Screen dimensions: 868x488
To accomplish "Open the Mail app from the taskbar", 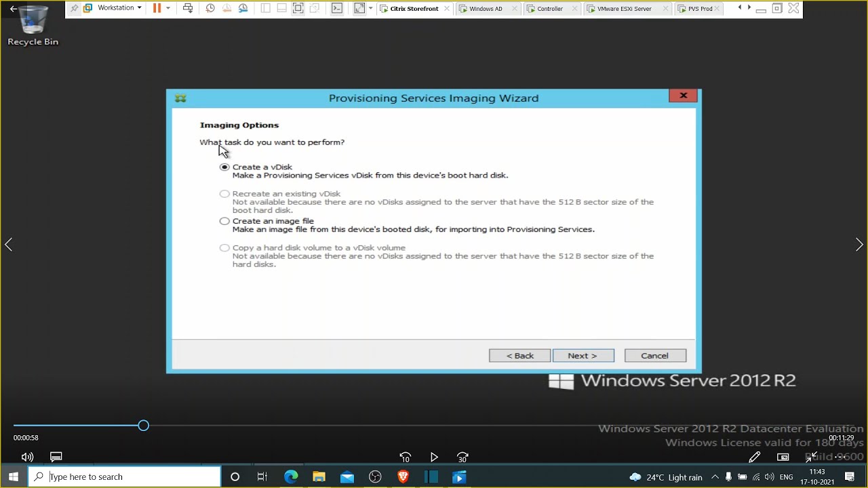I will click(347, 477).
